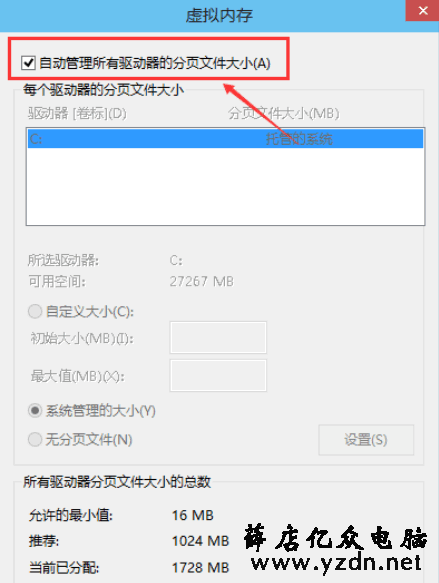Click the 托管的系统 entry for drive C
The width and height of the screenshot is (439, 583).
(x=299, y=139)
